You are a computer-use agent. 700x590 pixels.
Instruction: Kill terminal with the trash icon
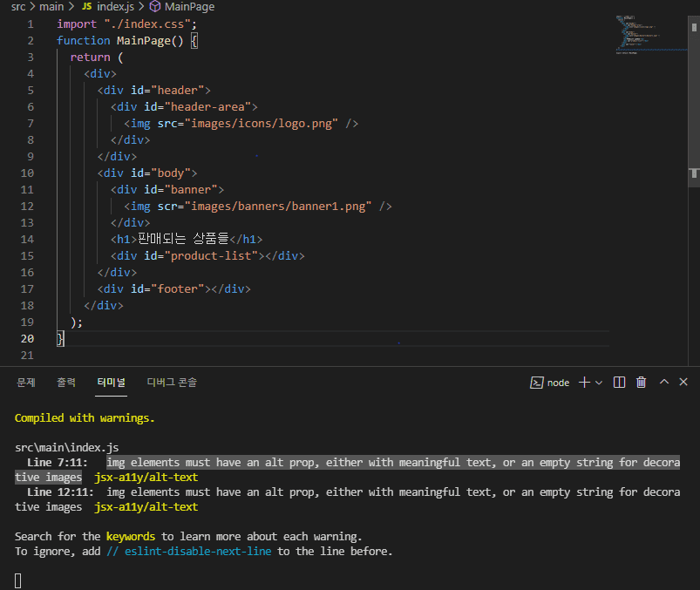point(642,382)
